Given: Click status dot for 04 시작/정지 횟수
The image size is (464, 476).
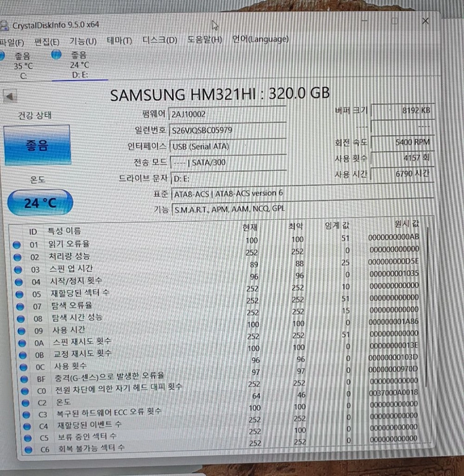Looking at the screenshot, I should point(19,282).
